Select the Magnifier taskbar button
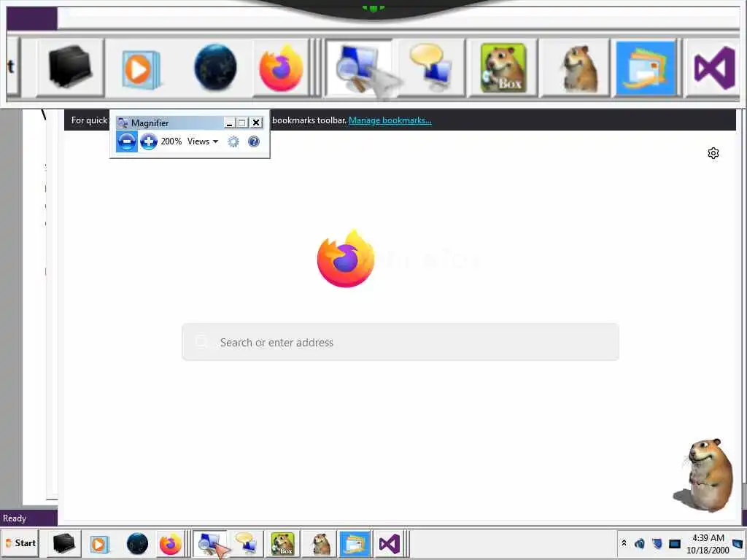 pos(210,544)
